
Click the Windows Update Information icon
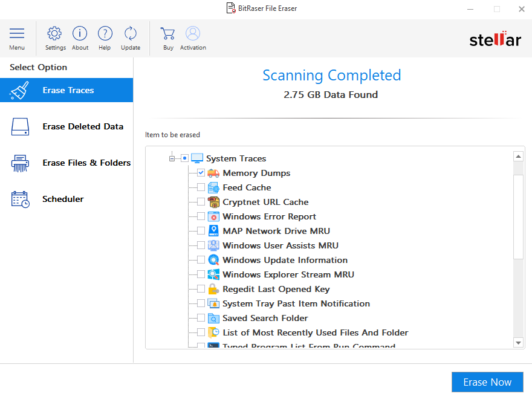coord(213,260)
